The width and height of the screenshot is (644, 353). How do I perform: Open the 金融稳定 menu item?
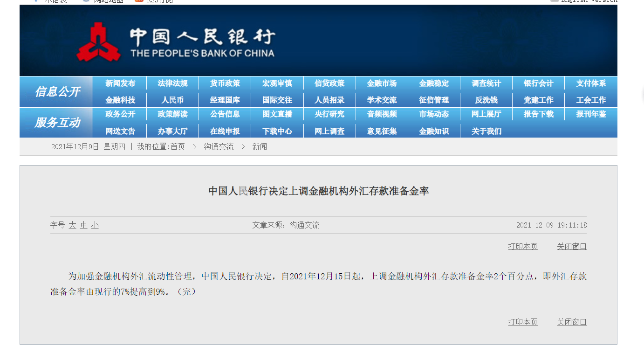click(434, 83)
